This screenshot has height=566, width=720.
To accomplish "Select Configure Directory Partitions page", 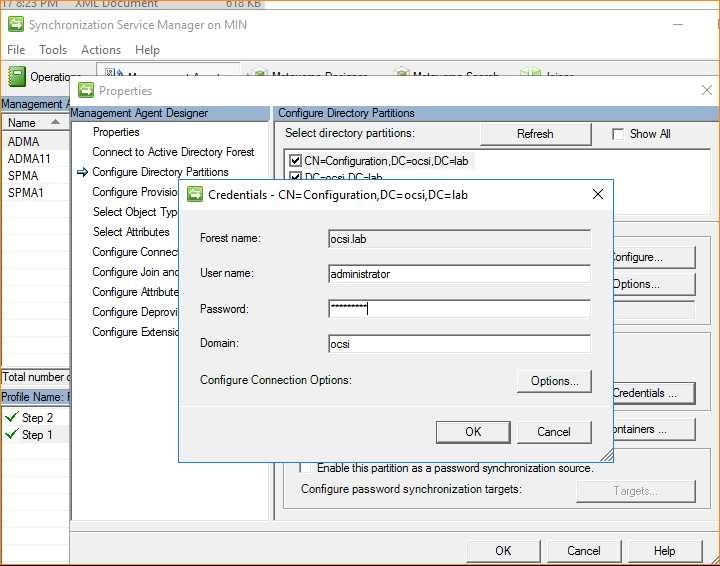I will tap(160, 172).
